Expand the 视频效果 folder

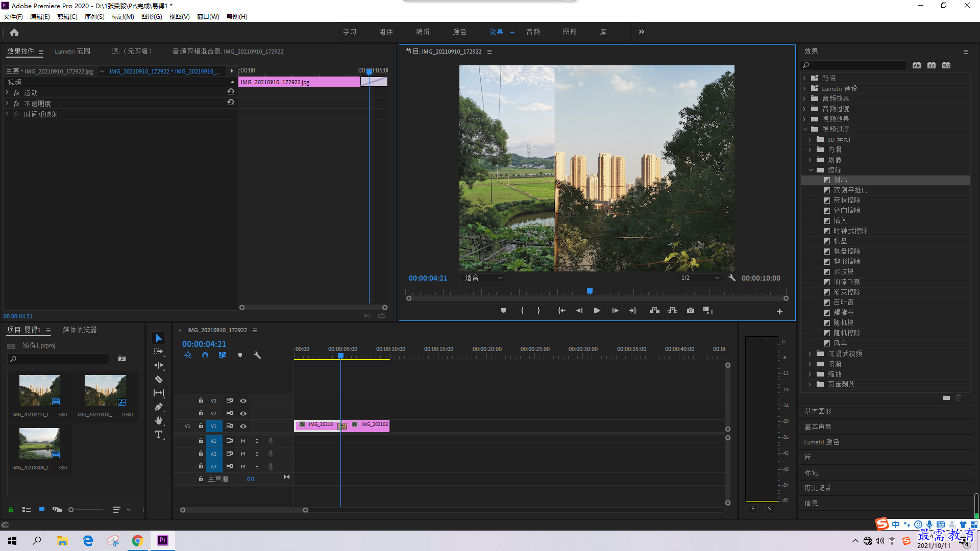click(x=804, y=119)
